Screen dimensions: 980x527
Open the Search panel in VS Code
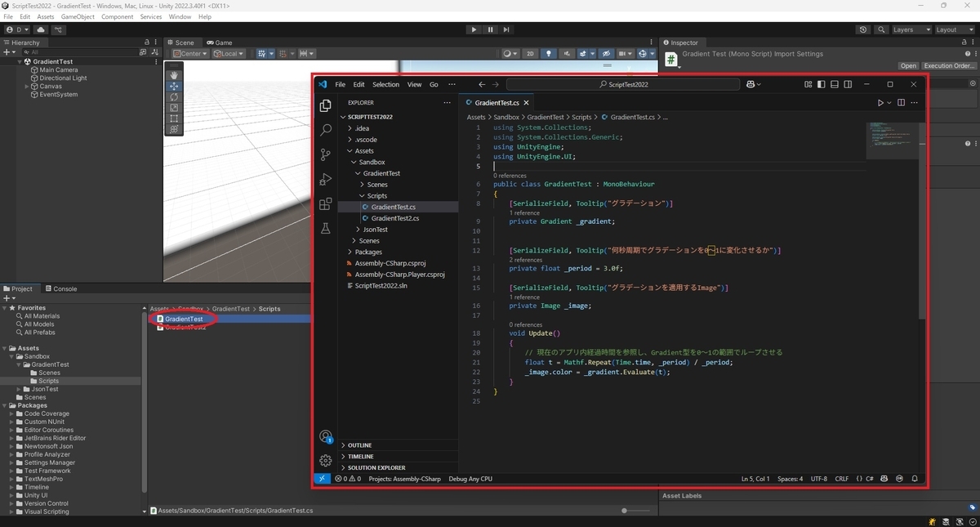pyautogui.click(x=325, y=130)
